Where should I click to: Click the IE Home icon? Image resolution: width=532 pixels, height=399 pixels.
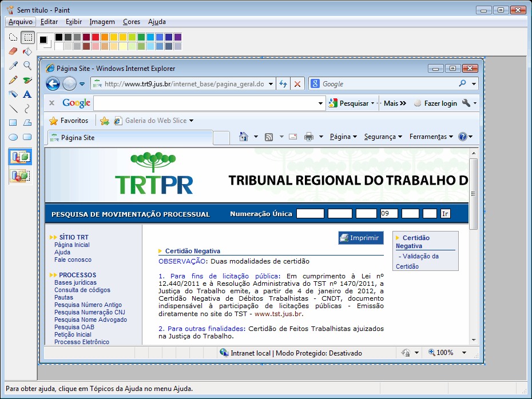243,137
